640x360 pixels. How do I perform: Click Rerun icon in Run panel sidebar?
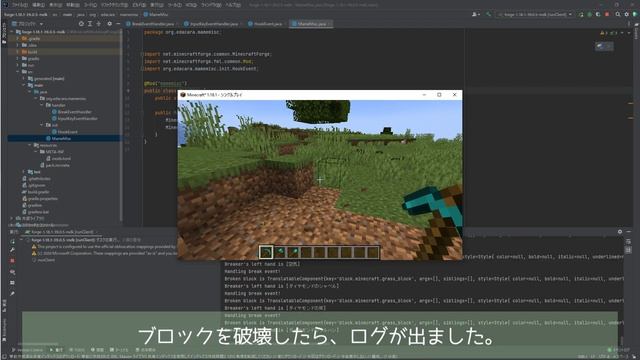12,241
